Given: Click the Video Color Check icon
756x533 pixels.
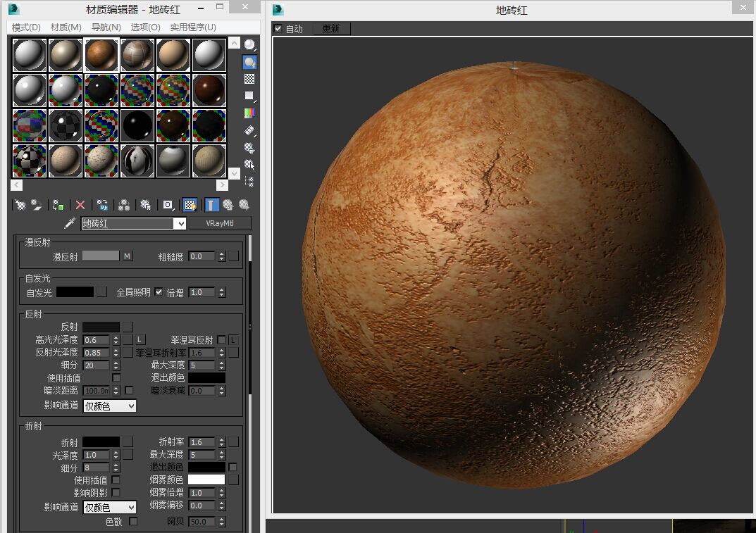Looking at the screenshot, I should coord(249,113).
